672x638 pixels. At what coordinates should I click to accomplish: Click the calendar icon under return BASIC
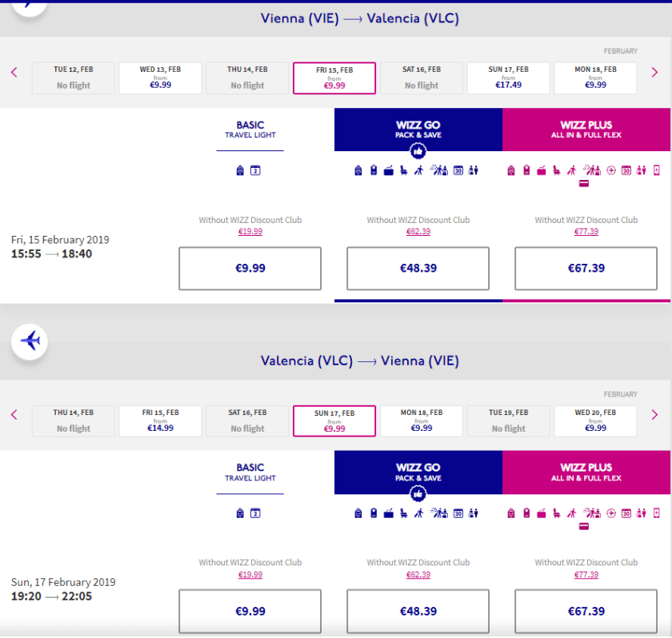(x=255, y=513)
